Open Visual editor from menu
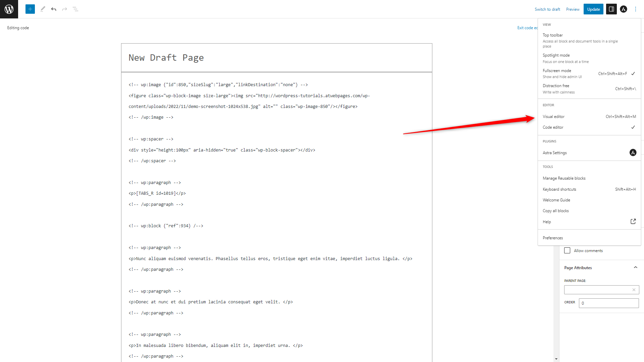Screen dimensions: 644x362 pyautogui.click(x=553, y=116)
